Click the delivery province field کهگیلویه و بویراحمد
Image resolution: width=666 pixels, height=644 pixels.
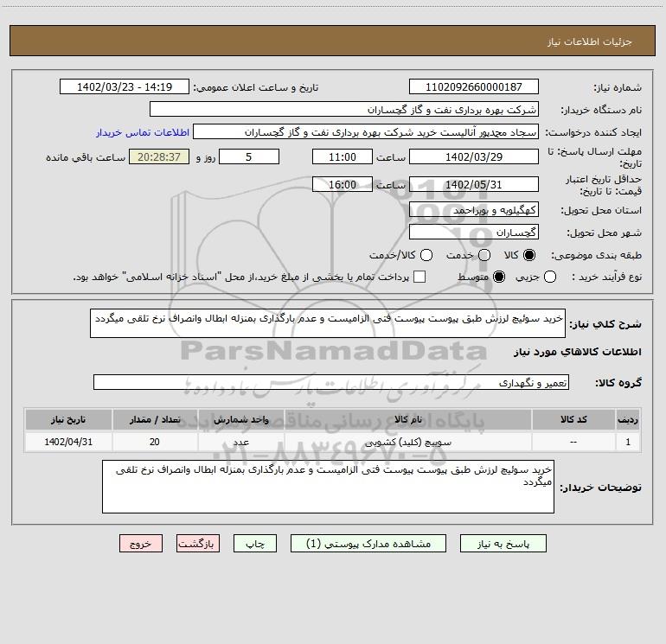tap(474, 209)
